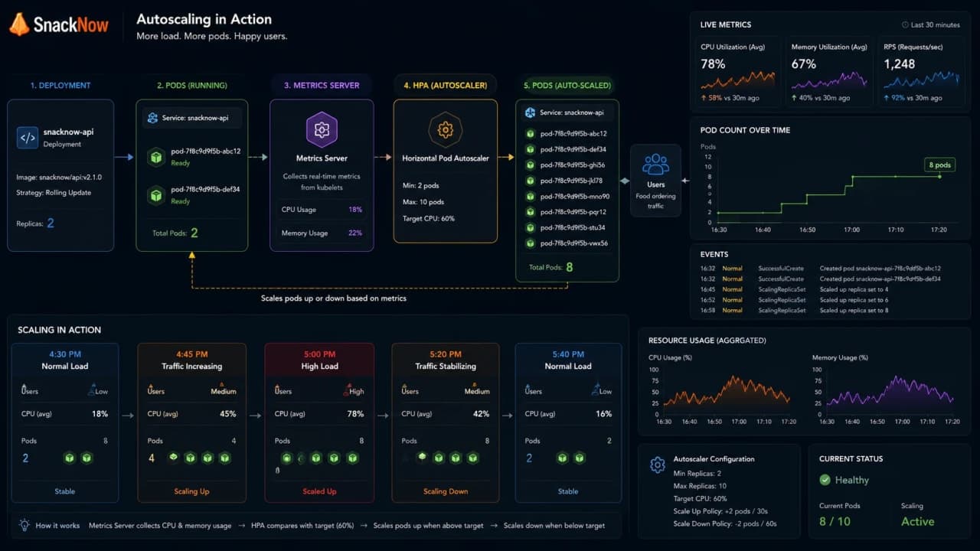
Task: Open the Memory Utilization (Avg) metric card
Action: coord(829,71)
